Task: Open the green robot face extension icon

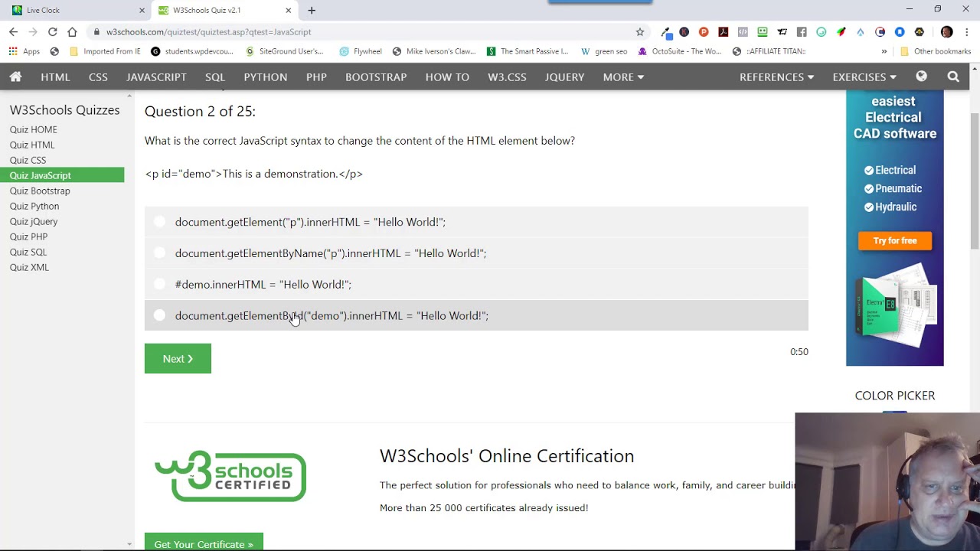Action: click(x=763, y=31)
